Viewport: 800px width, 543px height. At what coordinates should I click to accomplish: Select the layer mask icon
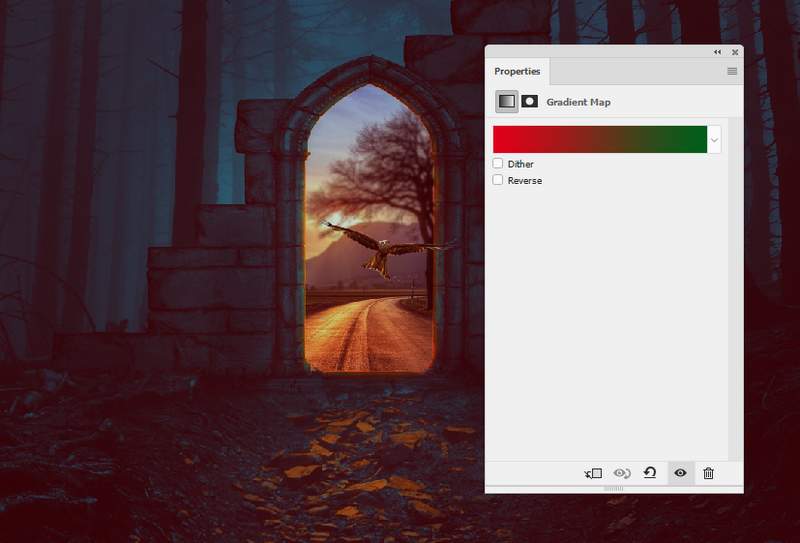530,101
